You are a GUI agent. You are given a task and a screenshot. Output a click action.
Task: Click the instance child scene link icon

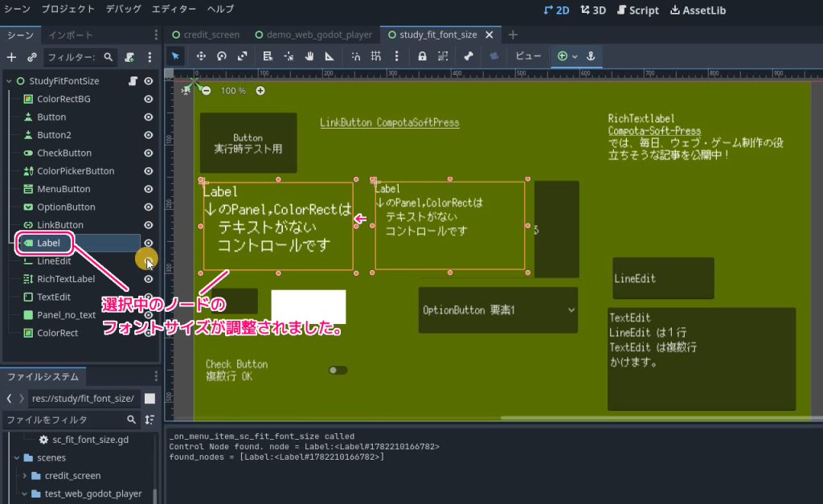click(32, 57)
